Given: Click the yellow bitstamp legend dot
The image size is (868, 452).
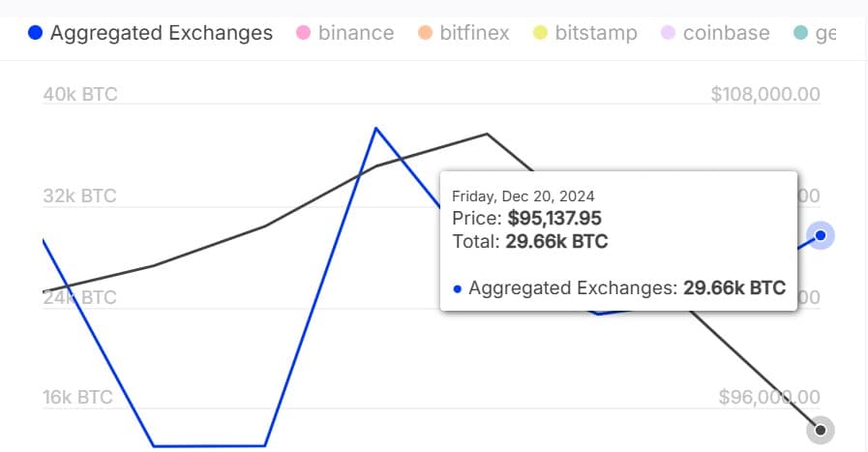Looking at the screenshot, I should point(540,33).
